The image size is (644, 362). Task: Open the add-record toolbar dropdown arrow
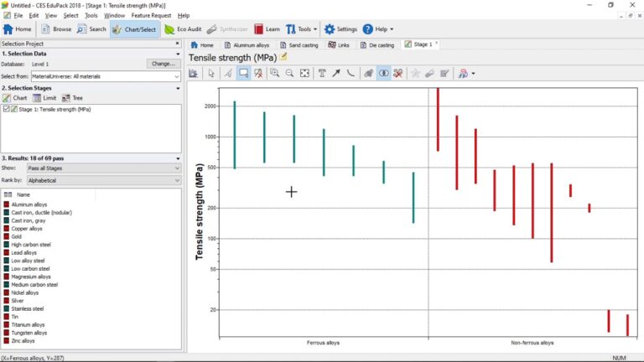474,74
